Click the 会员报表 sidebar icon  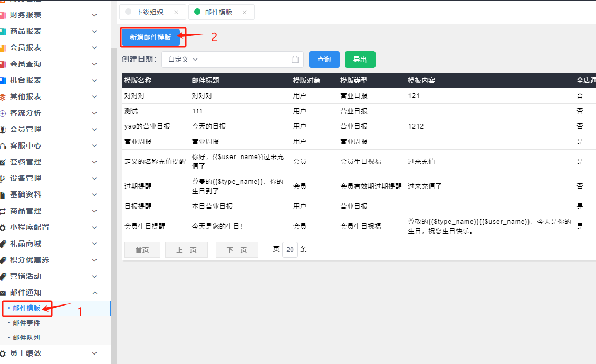point(3,48)
